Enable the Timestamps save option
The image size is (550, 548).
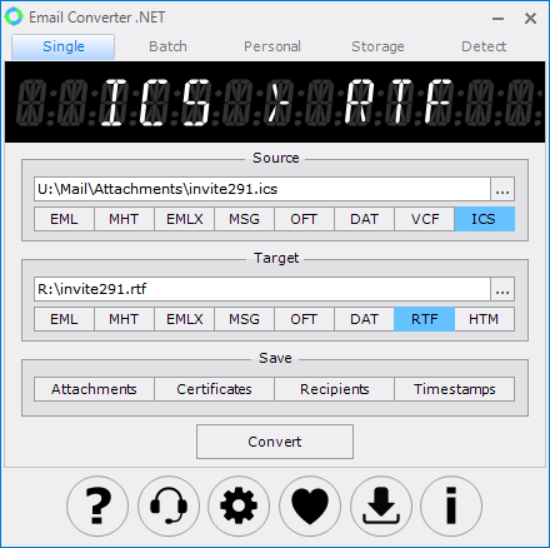click(455, 389)
